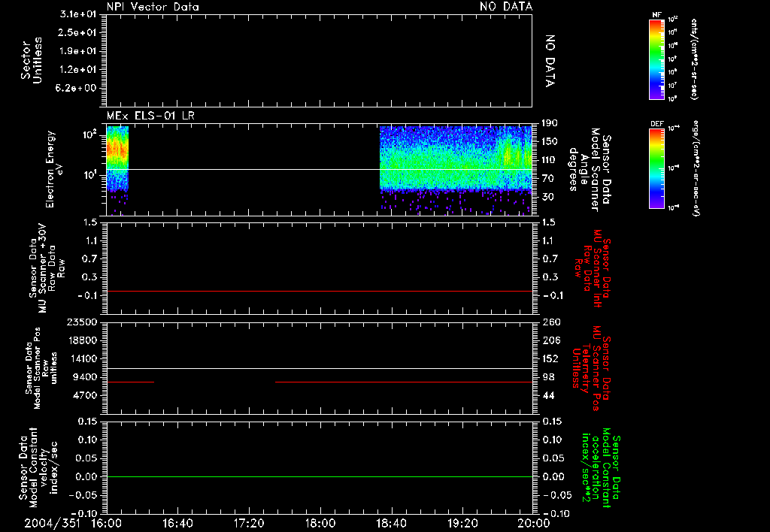Viewport: 770px width, 532px height.
Task: Click the "4700" scanner position tick
Action: 85,395
